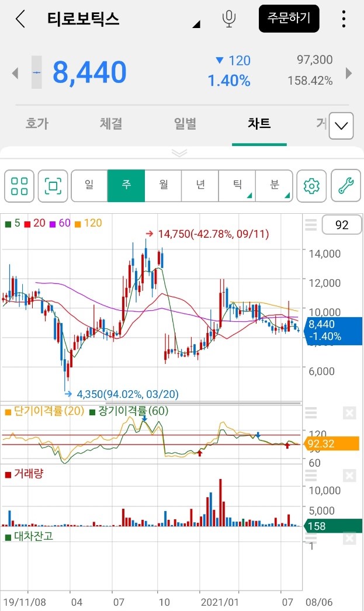Viewport: 364px width, 611px height.
Task: Tap the fullscreen chart frame icon
Action: pyautogui.click(x=53, y=186)
